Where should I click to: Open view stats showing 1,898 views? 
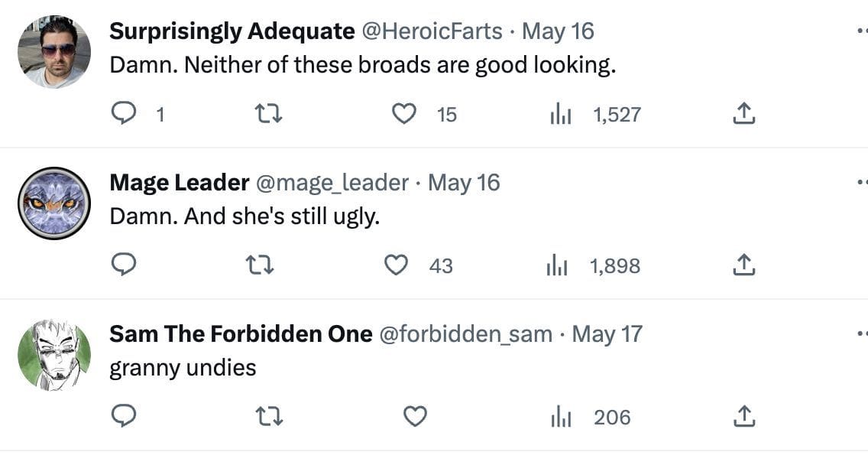coord(557,266)
